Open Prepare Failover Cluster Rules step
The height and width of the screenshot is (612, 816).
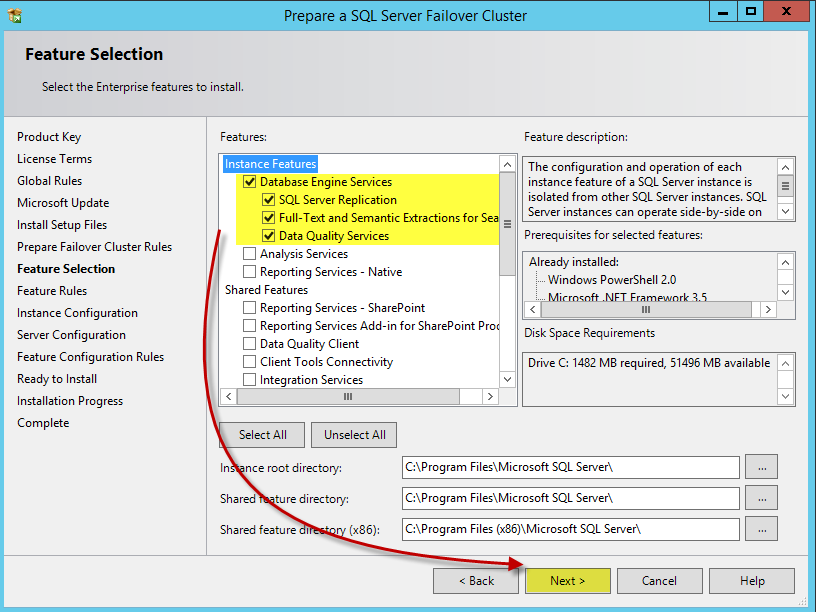coord(94,247)
